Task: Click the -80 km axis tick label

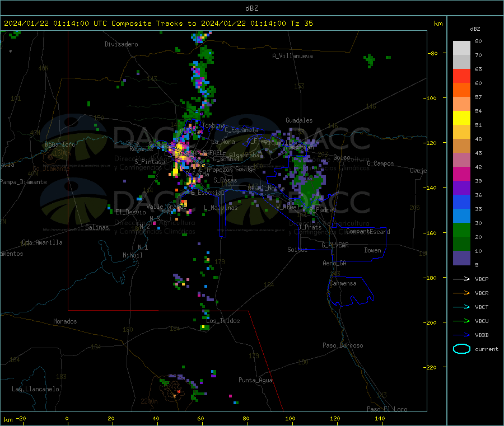Action: [x=432, y=53]
